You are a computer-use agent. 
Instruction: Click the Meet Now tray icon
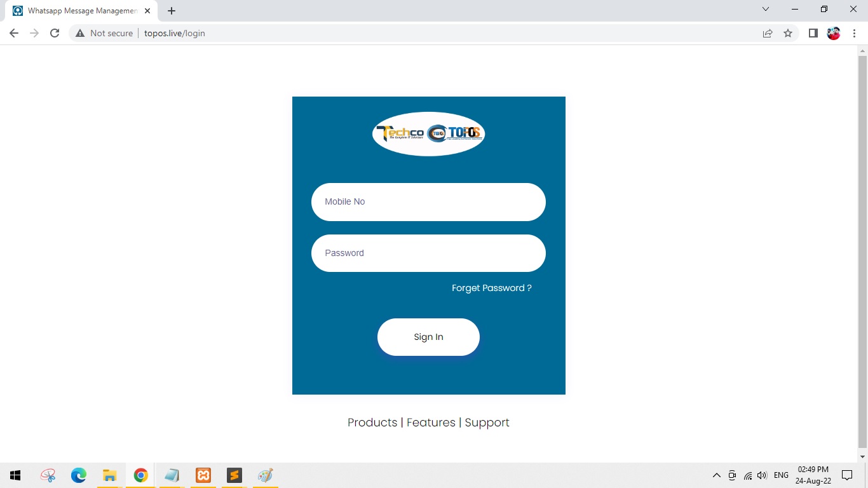(x=732, y=475)
